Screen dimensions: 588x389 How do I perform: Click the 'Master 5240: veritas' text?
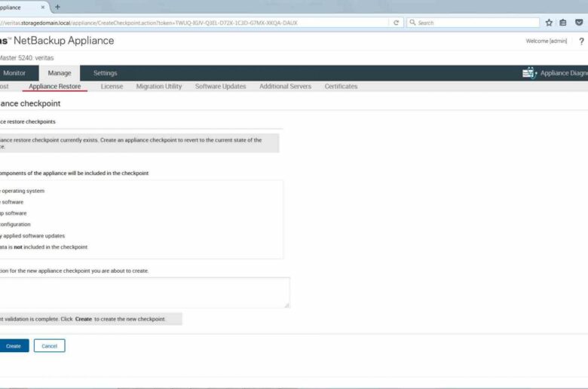(x=26, y=58)
